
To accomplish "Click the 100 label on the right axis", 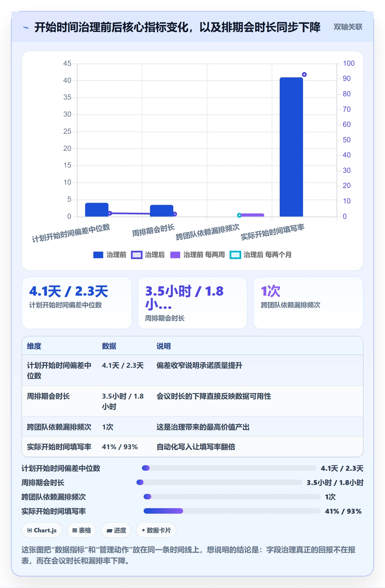I will pos(349,63).
